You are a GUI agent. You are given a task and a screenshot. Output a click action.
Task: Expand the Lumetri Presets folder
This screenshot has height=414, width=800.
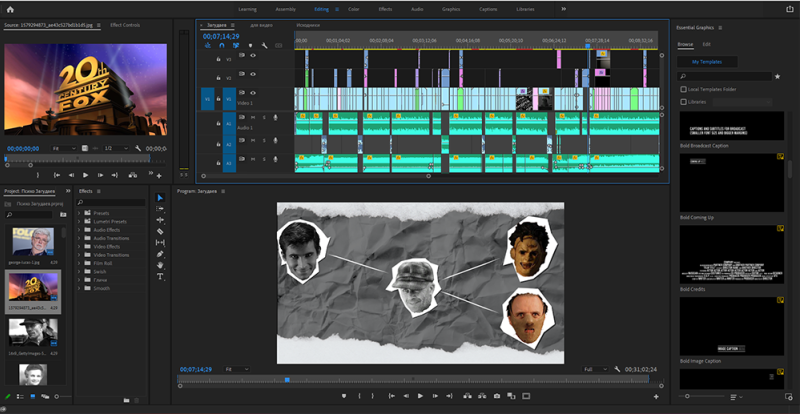pyautogui.click(x=79, y=222)
